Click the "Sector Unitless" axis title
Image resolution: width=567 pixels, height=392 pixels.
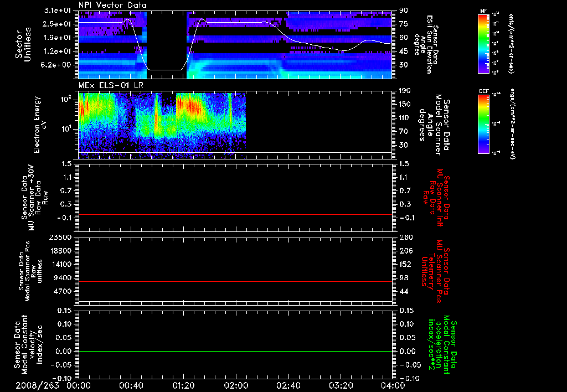(23, 44)
